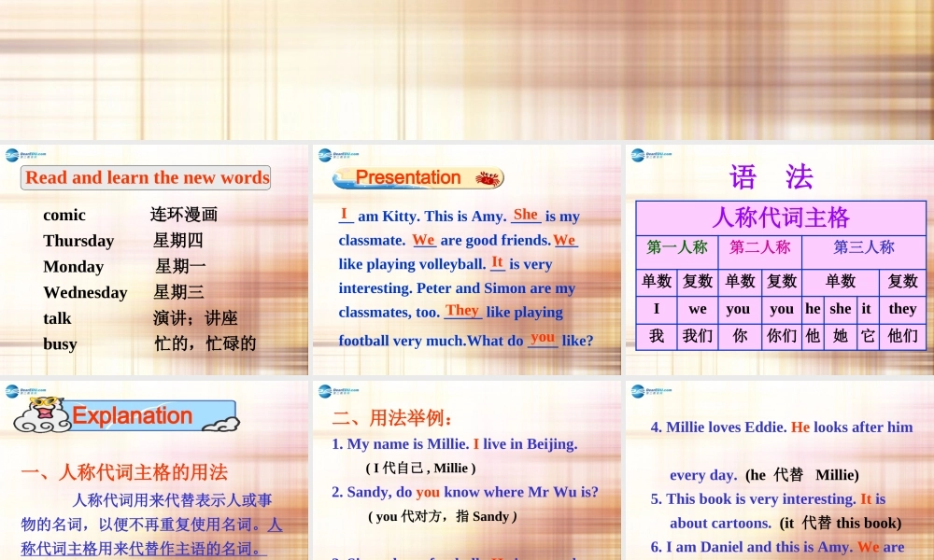The height and width of the screenshot is (560, 934).
Task: Click the Thursday vocabulary entry
Action: pos(78,241)
